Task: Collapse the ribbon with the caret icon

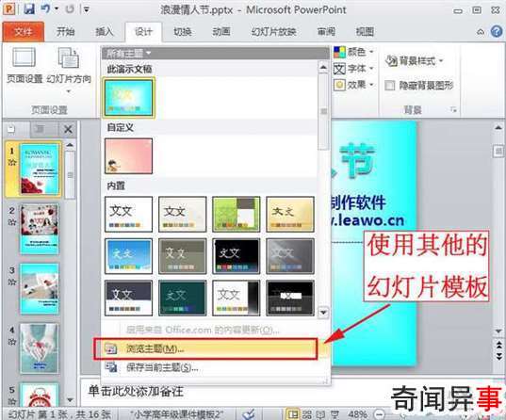Action: [481, 32]
